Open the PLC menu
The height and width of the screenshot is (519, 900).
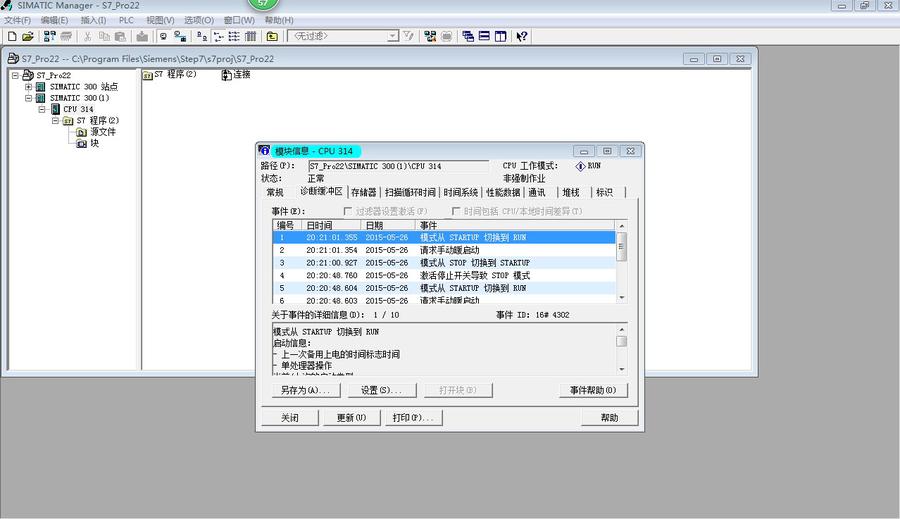(126, 20)
